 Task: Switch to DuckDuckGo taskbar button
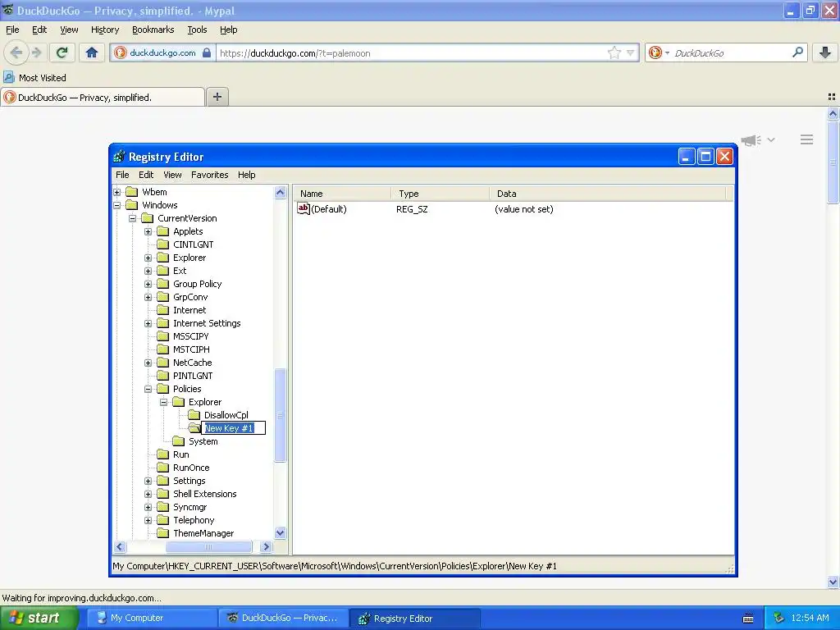(283, 618)
